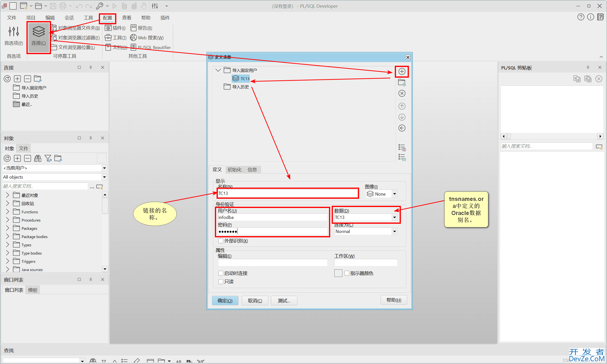Select 最近 folder in Connections panel

tap(23, 104)
